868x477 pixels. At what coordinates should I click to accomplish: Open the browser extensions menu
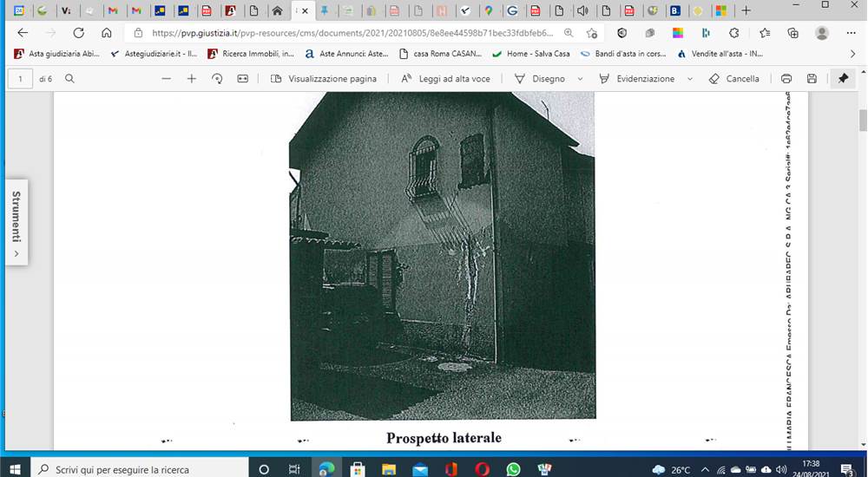click(734, 33)
